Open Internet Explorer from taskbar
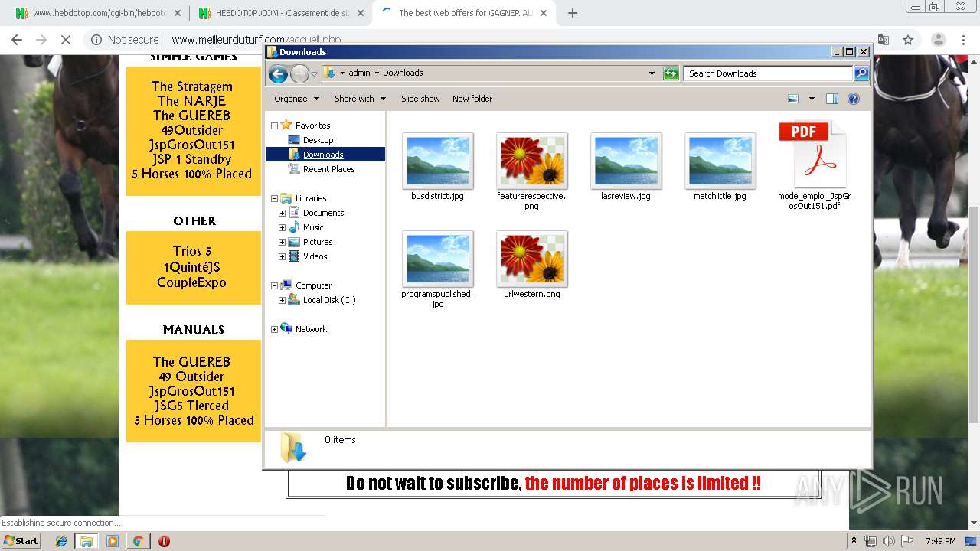Viewport: 980px width, 551px height. [x=61, y=541]
